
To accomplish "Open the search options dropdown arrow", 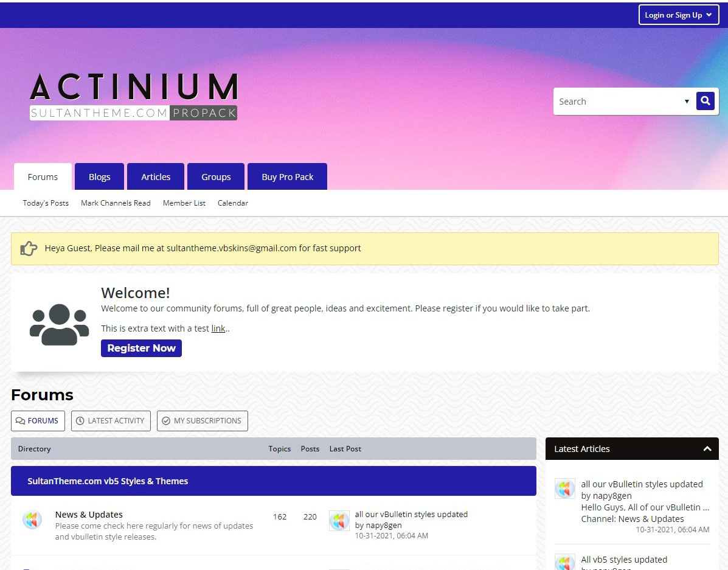I will (687, 101).
